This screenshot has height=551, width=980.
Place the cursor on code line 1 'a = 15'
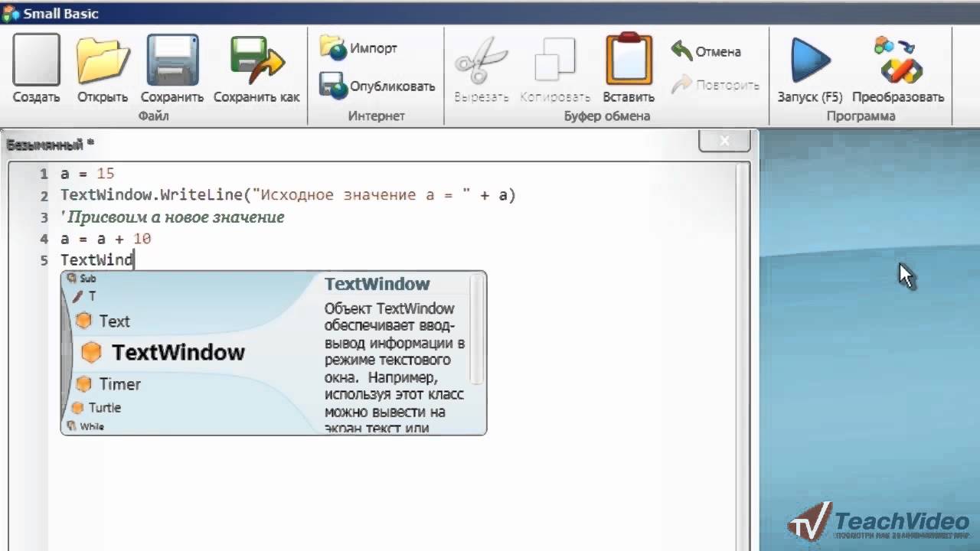[x=87, y=174]
